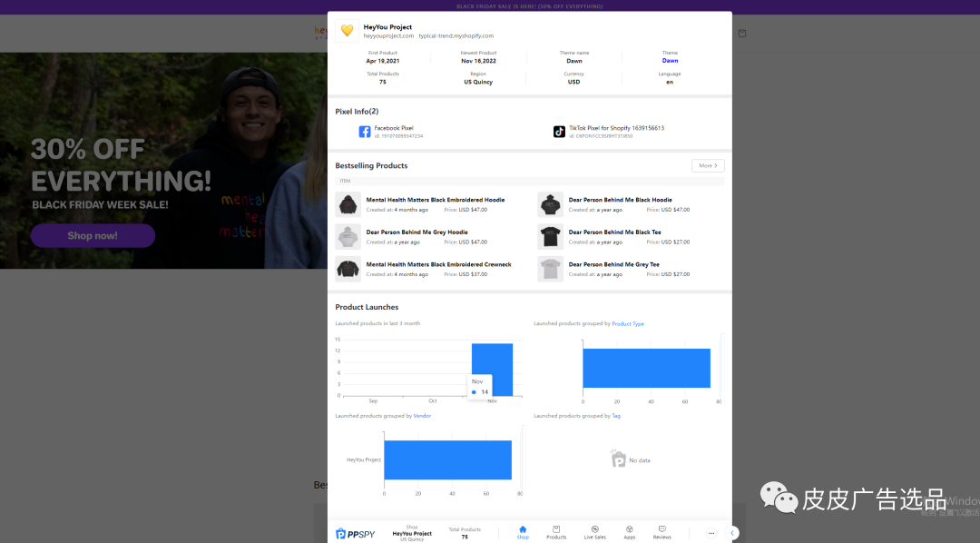The width and height of the screenshot is (980, 543).
Task: Open typical-trend.myshopify.com link
Action: (x=456, y=35)
